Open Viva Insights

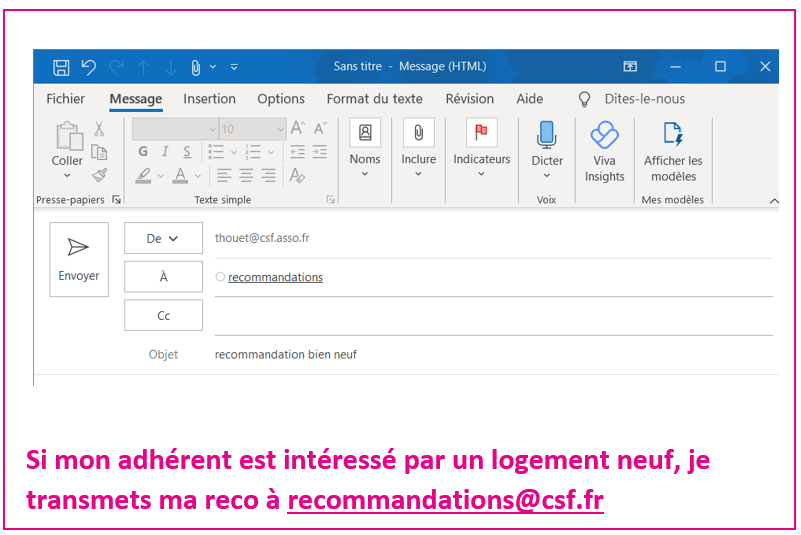coord(604,150)
